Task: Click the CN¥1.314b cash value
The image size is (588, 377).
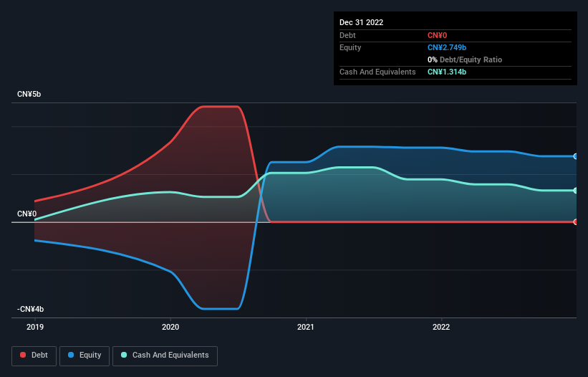Action: (447, 72)
